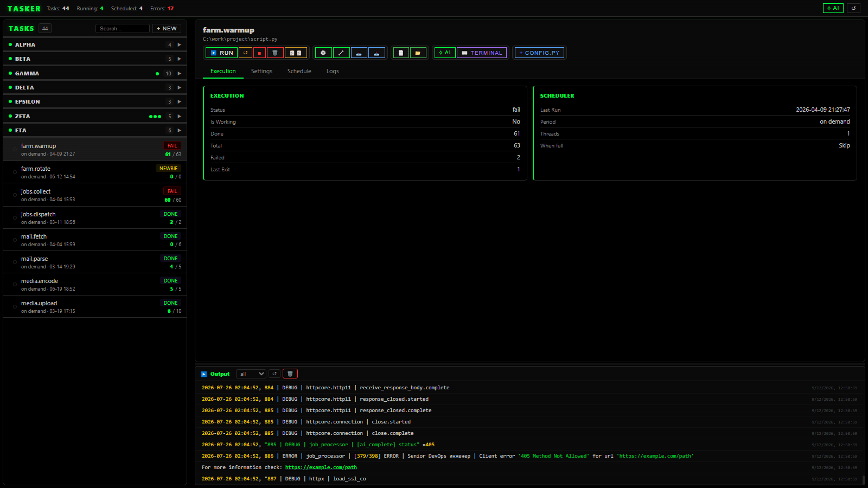Click the DONE badge on mail.parse
This screenshot has height=488, width=868.
170,258
